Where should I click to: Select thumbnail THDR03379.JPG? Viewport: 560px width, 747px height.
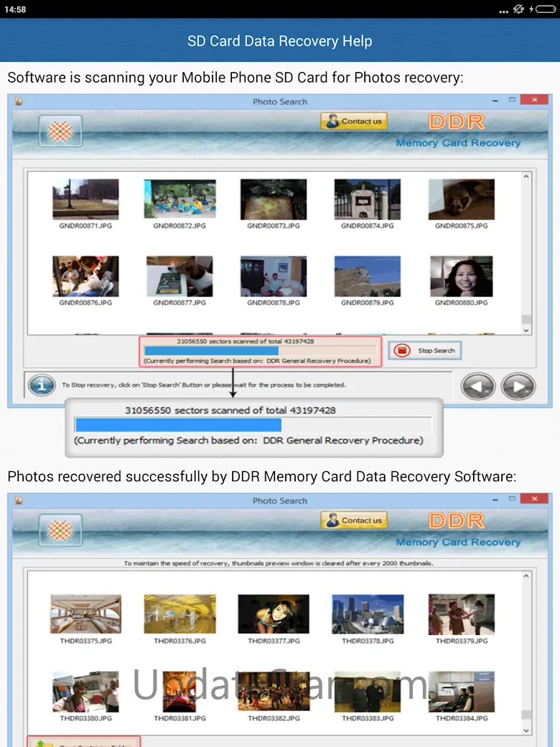(462, 614)
